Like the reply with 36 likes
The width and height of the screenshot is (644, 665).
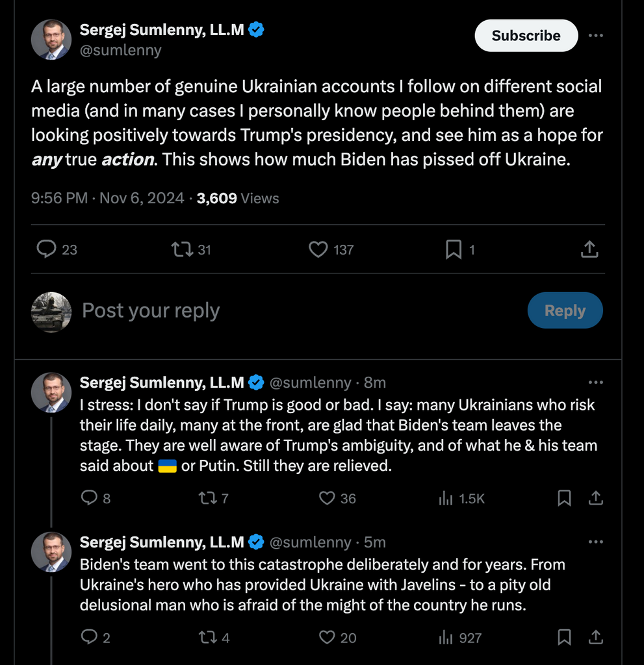(x=327, y=498)
